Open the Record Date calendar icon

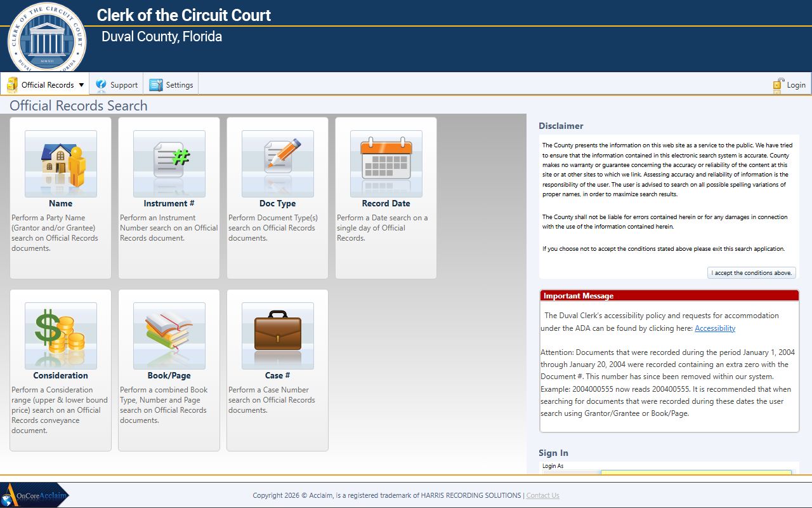pyautogui.click(x=386, y=164)
